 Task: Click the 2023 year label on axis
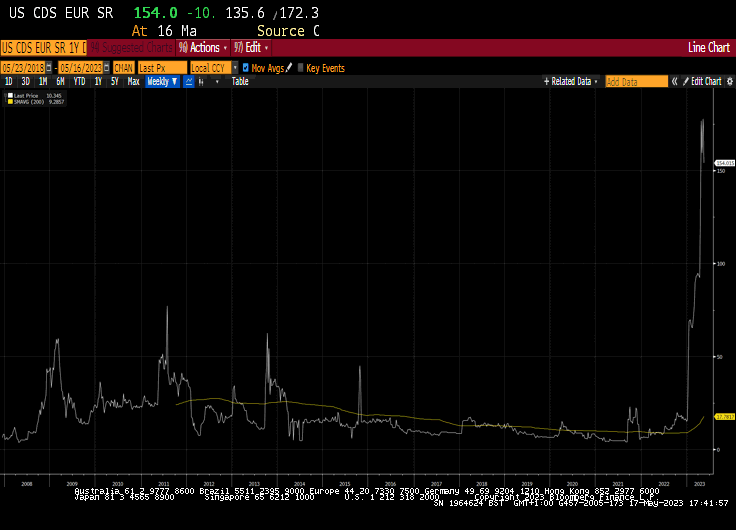coord(699,484)
